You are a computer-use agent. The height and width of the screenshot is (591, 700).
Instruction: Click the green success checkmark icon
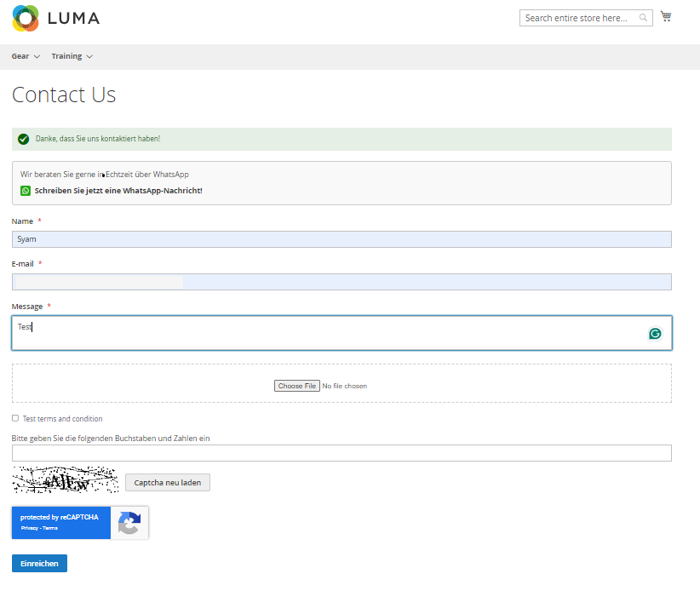click(x=24, y=139)
